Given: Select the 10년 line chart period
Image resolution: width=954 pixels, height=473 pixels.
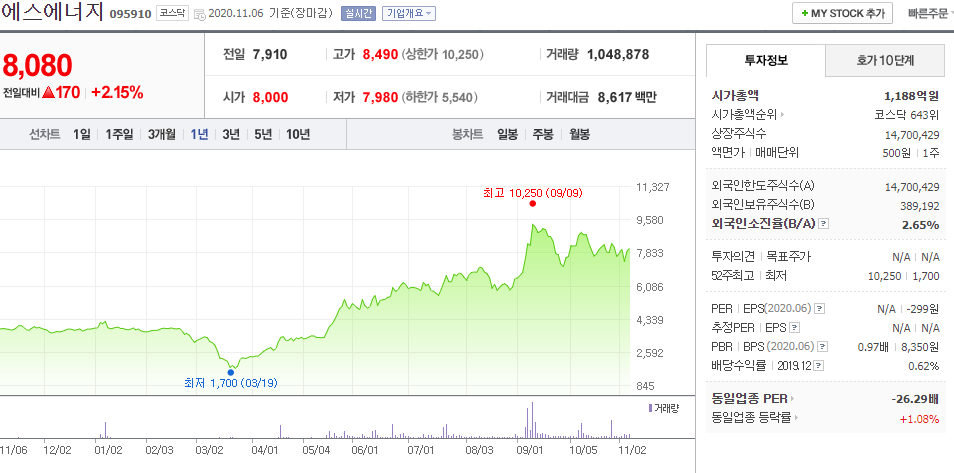Looking at the screenshot, I should pos(298,135).
